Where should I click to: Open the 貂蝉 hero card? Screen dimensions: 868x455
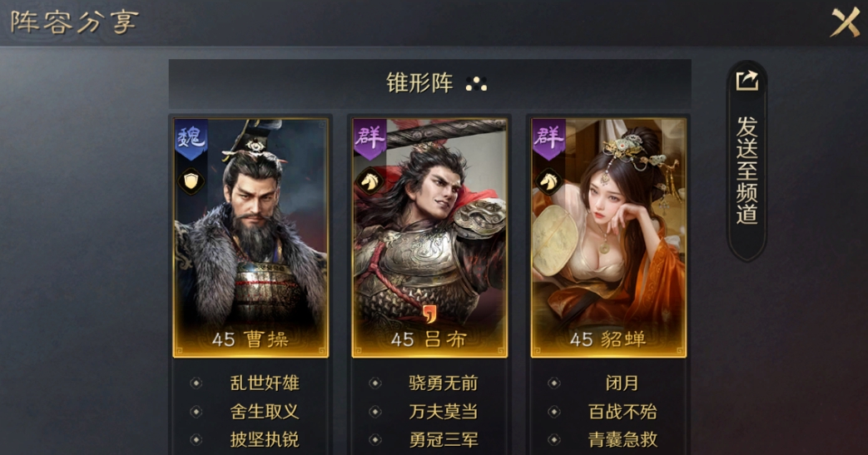click(608, 237)
